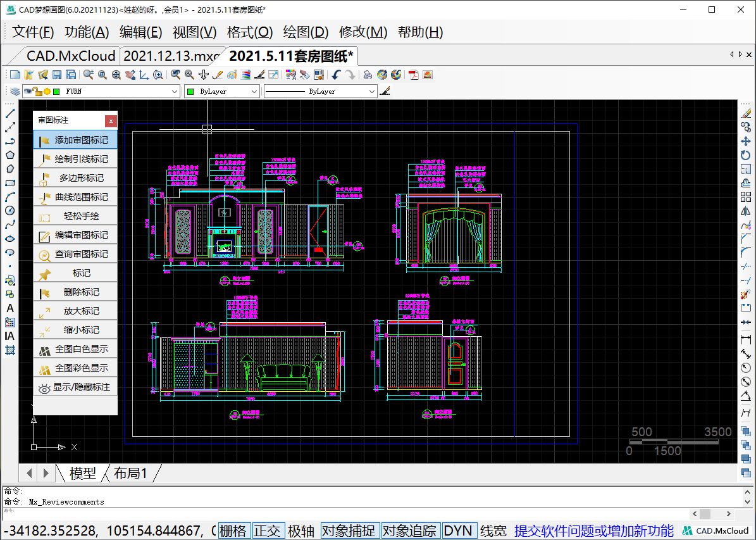Select the Line drawing tool
The width and height of the screenshot is (756, 540).
9,113
